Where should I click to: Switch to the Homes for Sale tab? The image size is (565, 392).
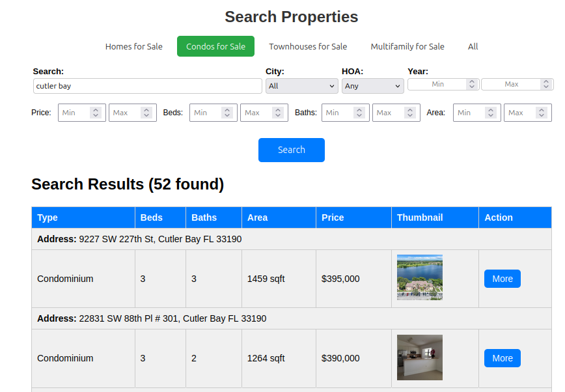click(x=133, y=46)
